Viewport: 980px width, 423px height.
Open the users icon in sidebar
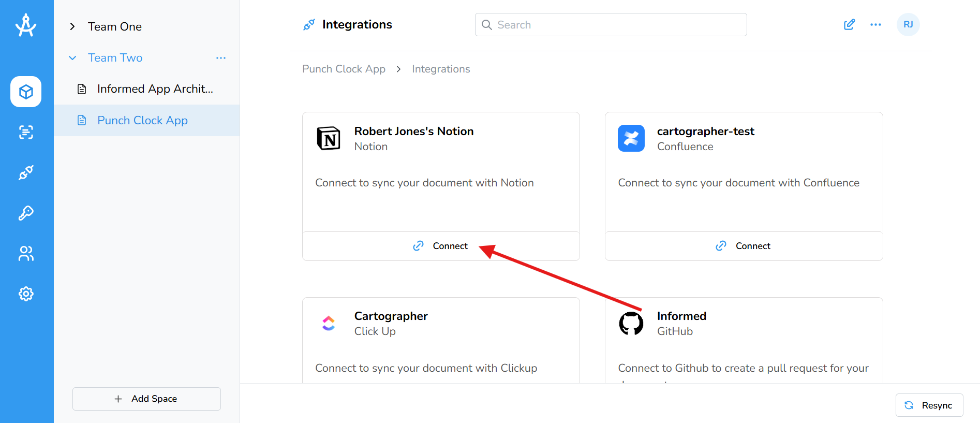(26, 253)
